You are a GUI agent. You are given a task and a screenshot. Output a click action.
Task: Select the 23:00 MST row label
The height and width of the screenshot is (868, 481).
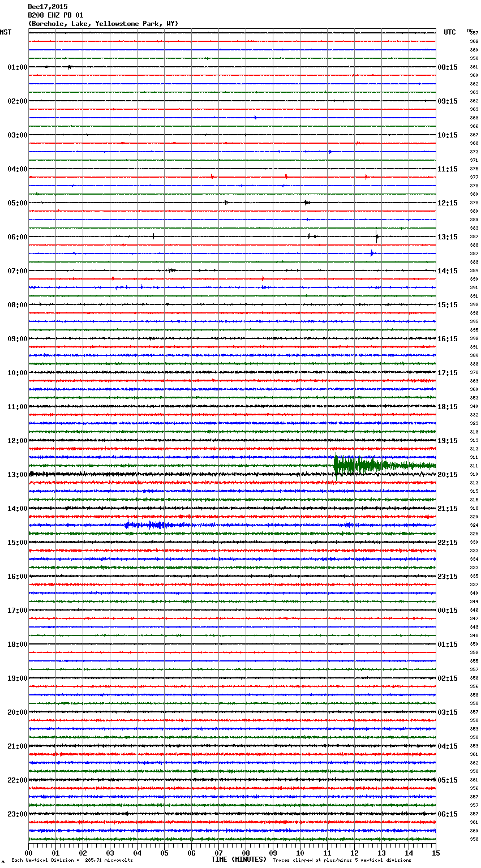pos(18,814)
